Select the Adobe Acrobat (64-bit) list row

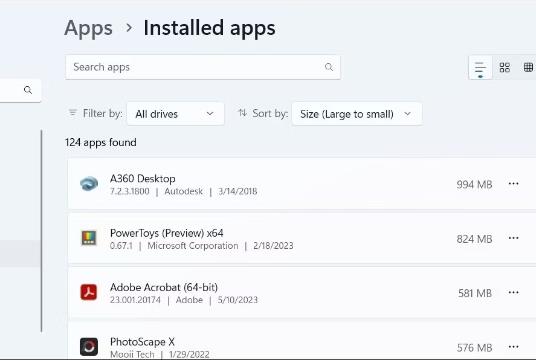coord(302,293)
